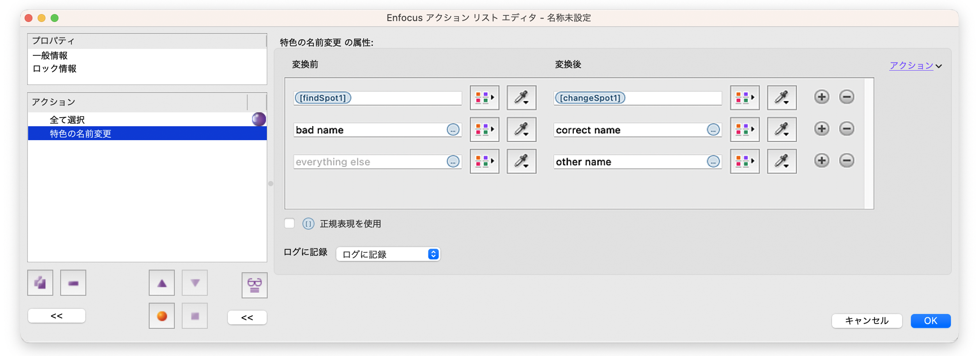The image size is (980, 356).
Task: Start recording with the orange circle button
Action: pyautogui.click(x=162, y=316)
